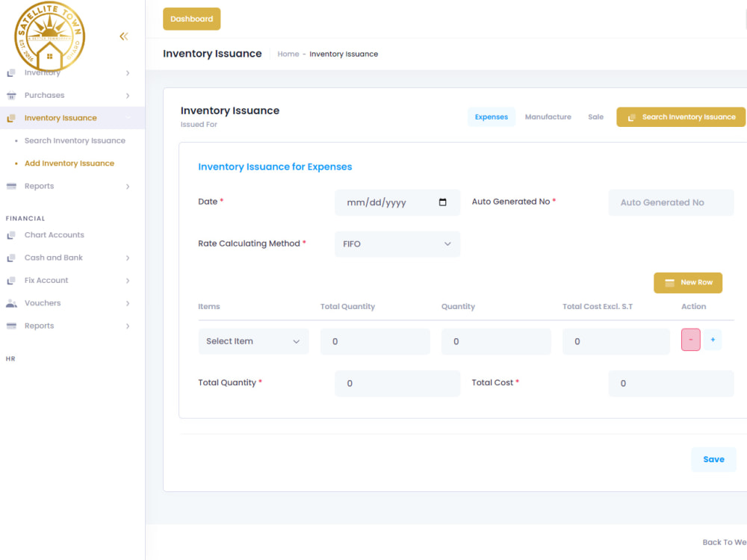This screenshot has height=560, width=747.
Task: Click the Fix Account icon
Action: tap(11, 281)
